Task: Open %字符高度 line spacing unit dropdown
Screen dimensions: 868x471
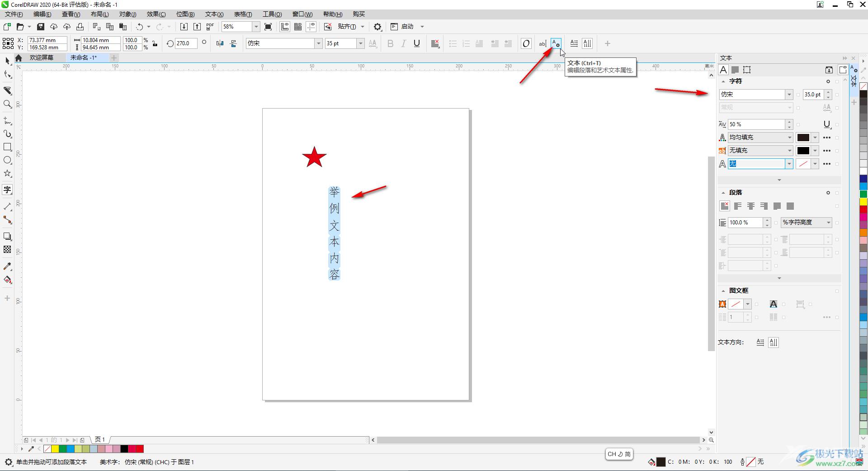Action: coord(807,223)
